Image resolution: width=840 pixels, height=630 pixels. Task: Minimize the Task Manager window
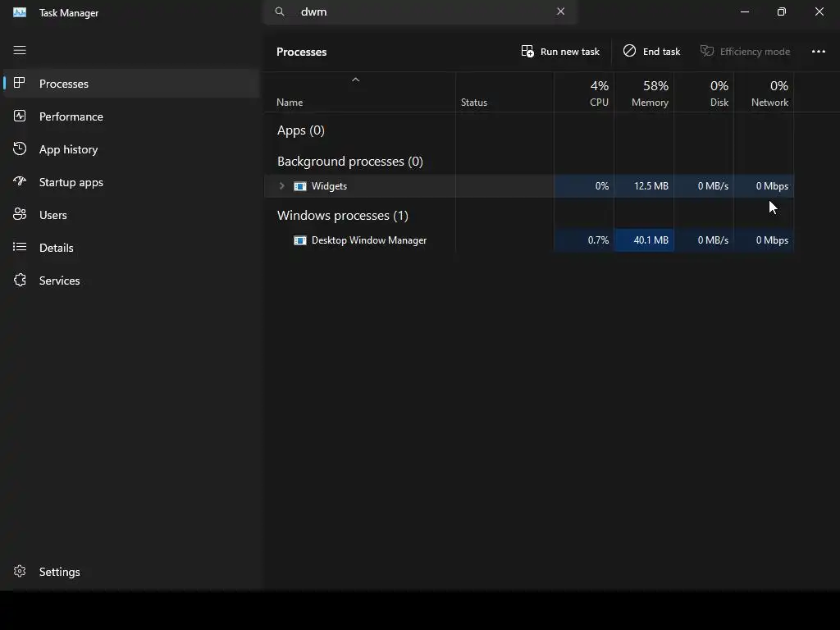[745, 11]
